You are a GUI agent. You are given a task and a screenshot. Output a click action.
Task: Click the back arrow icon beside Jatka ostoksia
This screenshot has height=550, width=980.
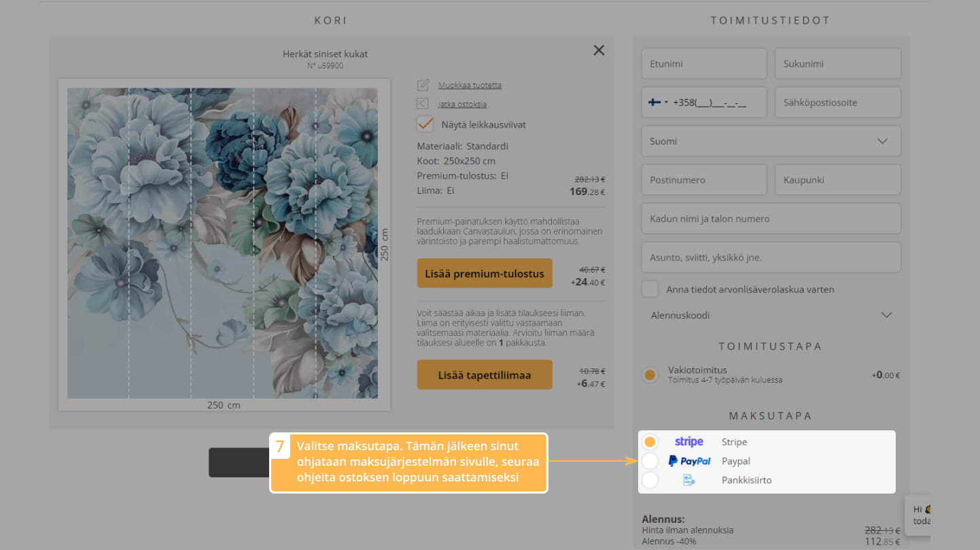(423, 104)
